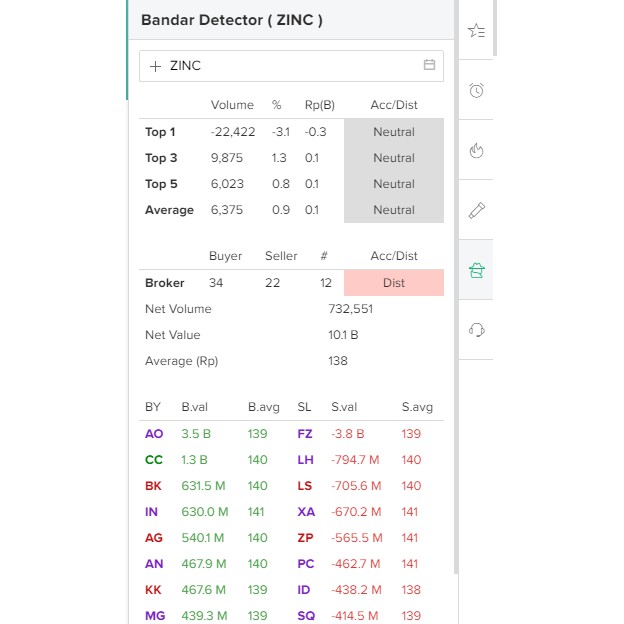
Task: Click the Volume column header
Action: [232, 105]
